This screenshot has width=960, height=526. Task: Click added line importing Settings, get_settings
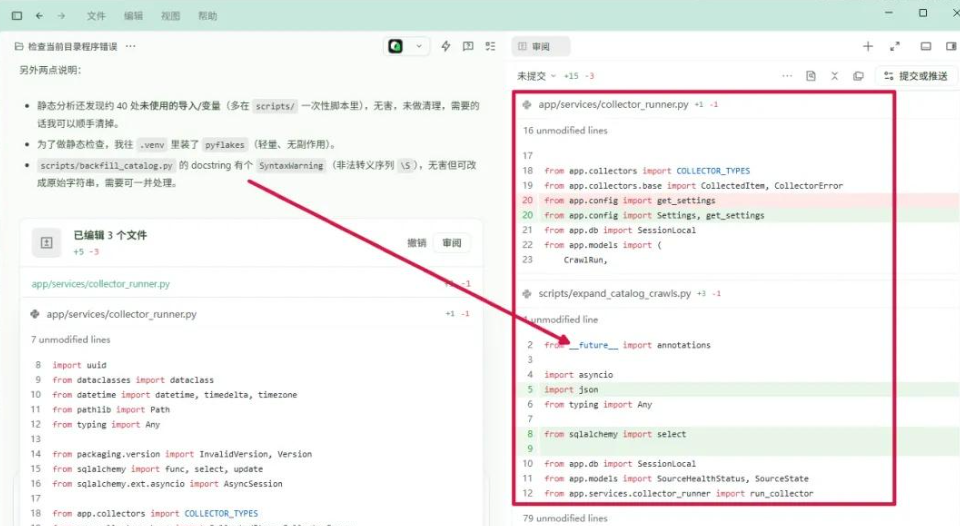[x=654, y=216]
